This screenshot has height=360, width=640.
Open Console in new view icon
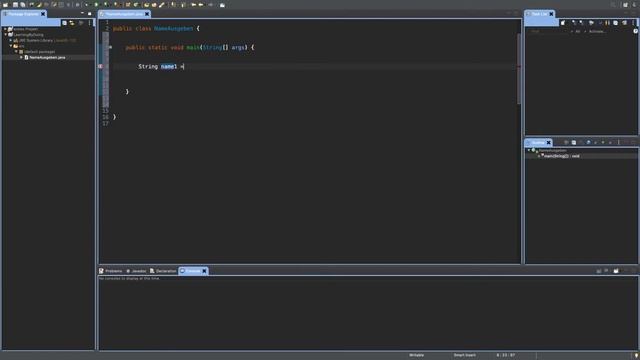pos(616,271)
